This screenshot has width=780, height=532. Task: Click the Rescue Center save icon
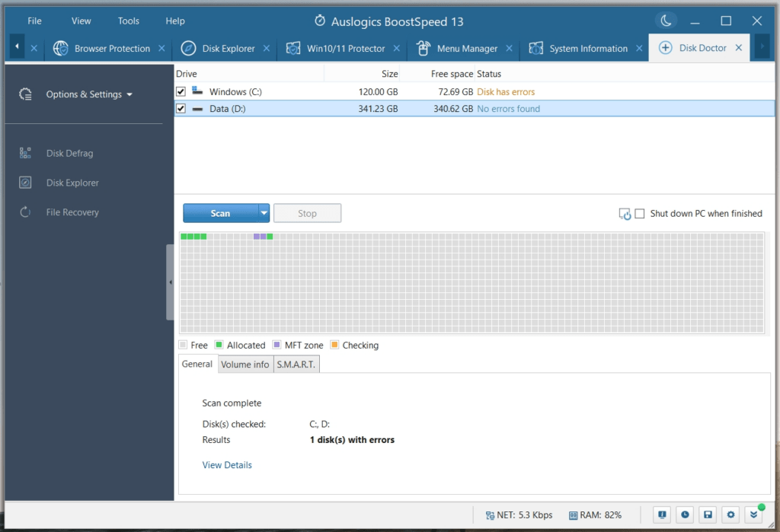[708, 514]
